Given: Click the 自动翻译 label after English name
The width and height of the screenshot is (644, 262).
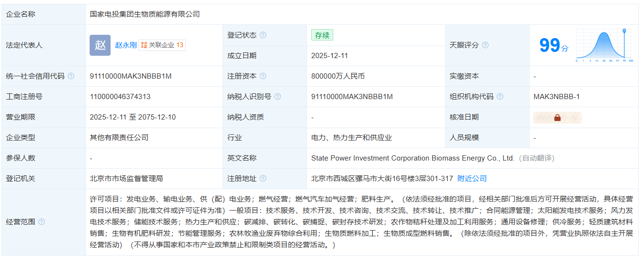Looking at the screenshot, I should 536,158.
